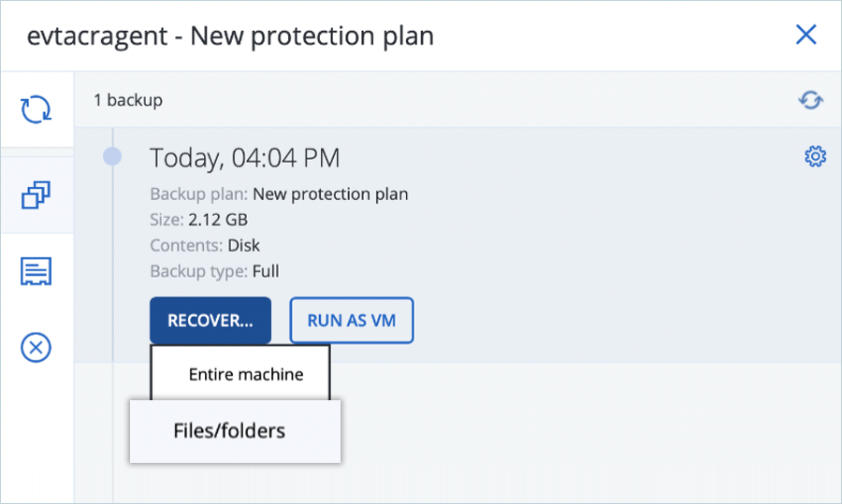Viewport: 842px width, 504px height.
Task: Click the Backup now circular arrows sidebar icon
Action: pos(36,109)
